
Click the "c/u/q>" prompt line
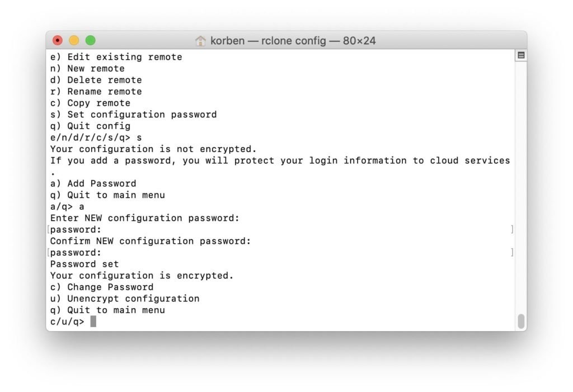[x=68, y=321]
